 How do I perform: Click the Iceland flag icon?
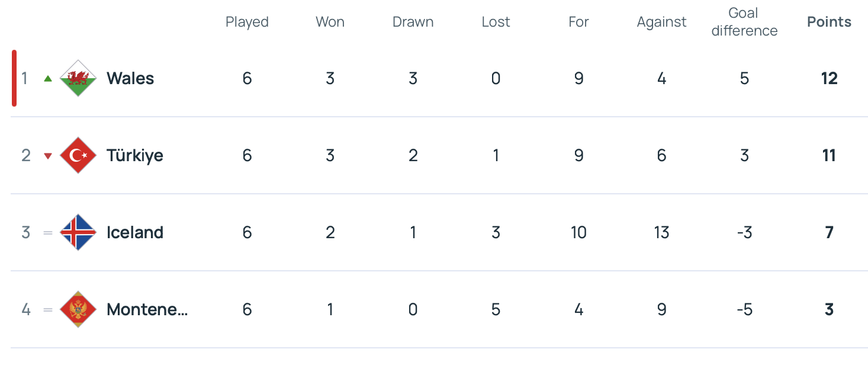click(x=78, y=232)
